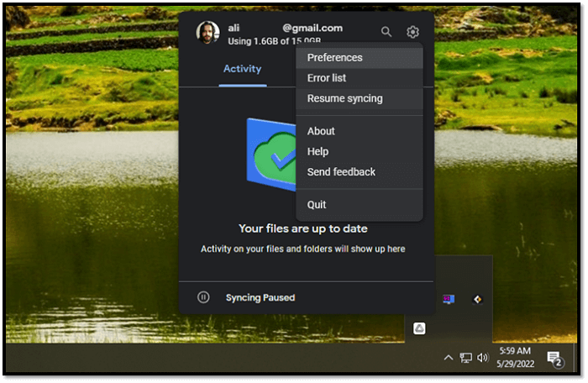Image resolution: width=588 pixels, height=383 pixels.
Task: Click the Google Drive icon in tray overflow
Action: pyautogui.click(x=419, y=328)
